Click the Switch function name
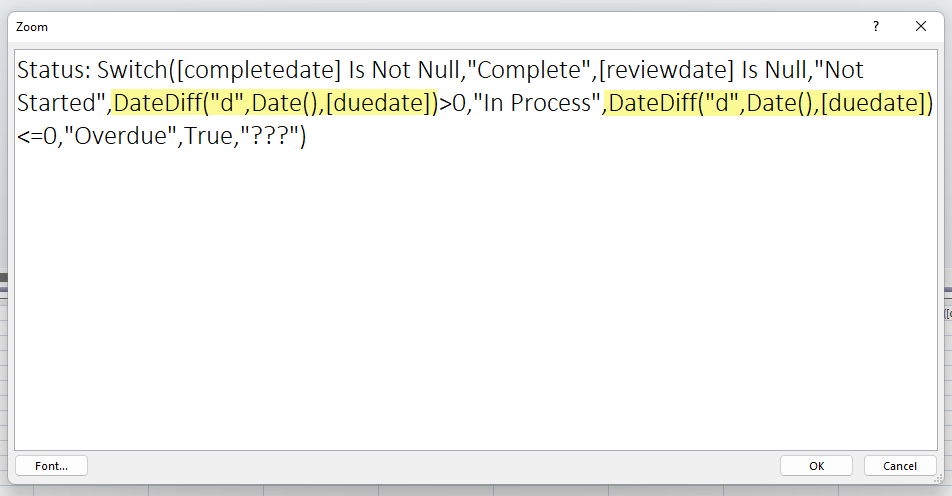Viewport: 952px width, 496px height. click(131, 71)
